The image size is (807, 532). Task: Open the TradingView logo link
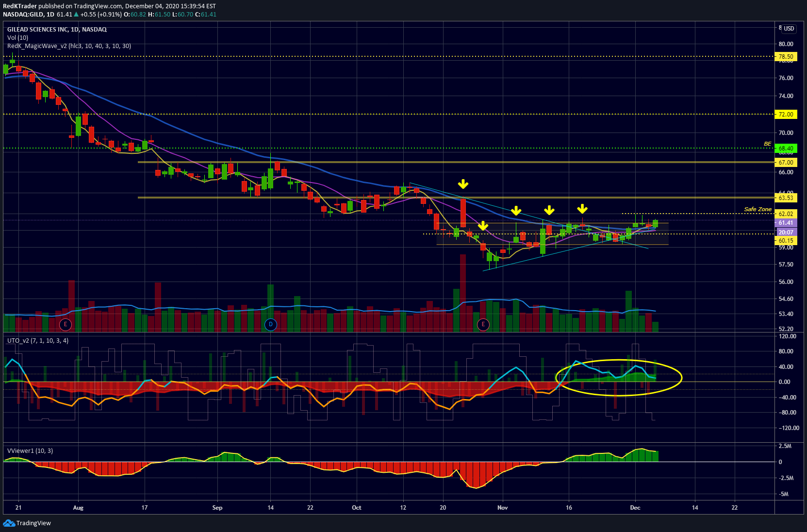tap(27, 523)
